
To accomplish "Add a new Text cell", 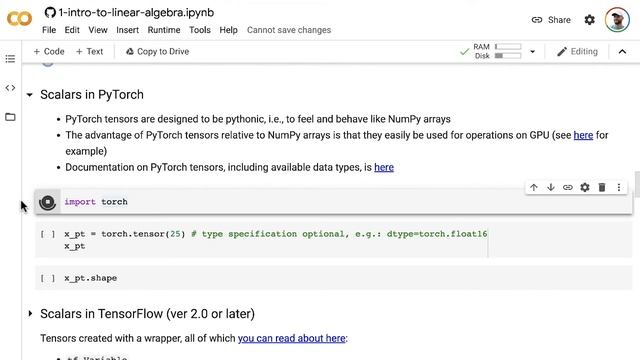I will tap(89, 51).
